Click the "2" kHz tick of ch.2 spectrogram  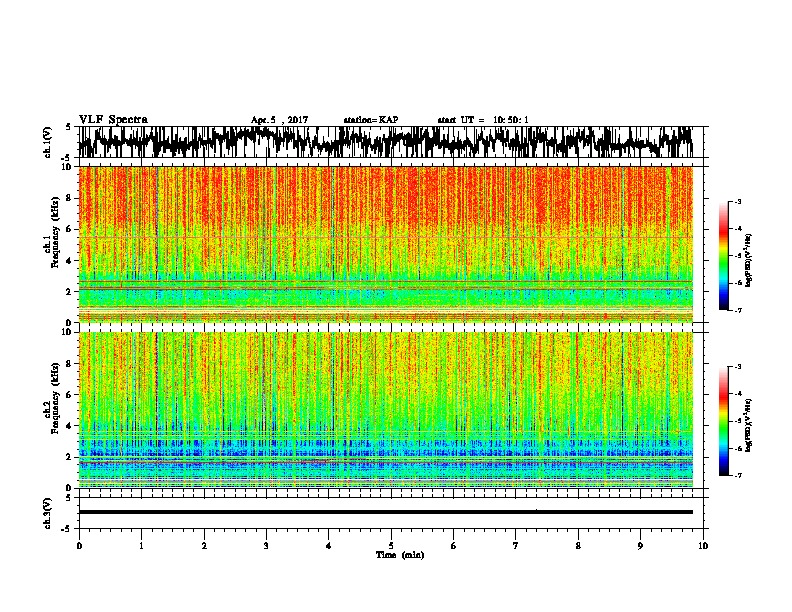[70, 457]
